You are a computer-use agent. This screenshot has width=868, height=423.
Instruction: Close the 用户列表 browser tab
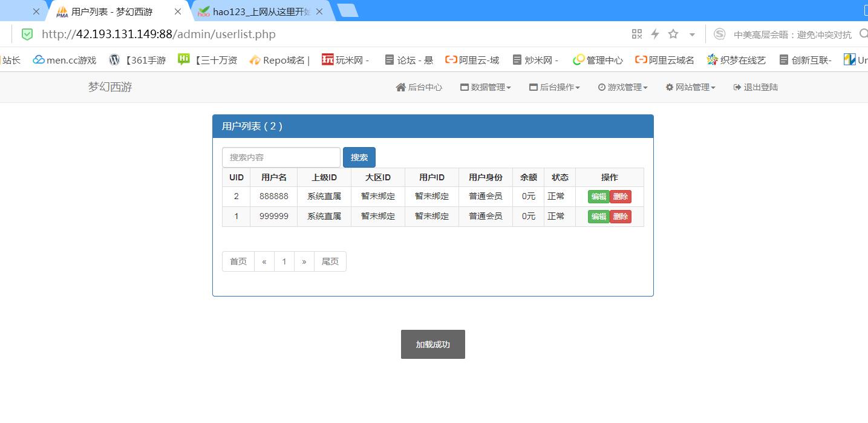coord(178,11)
